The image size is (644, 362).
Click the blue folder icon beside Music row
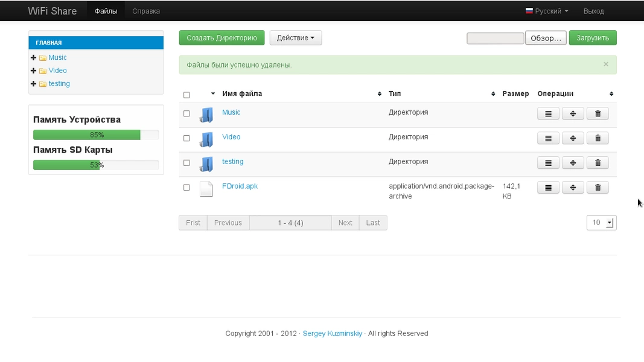pos(206,115)
